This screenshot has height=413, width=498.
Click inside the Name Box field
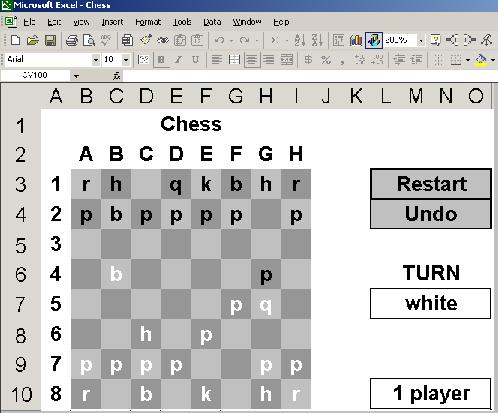36,76
